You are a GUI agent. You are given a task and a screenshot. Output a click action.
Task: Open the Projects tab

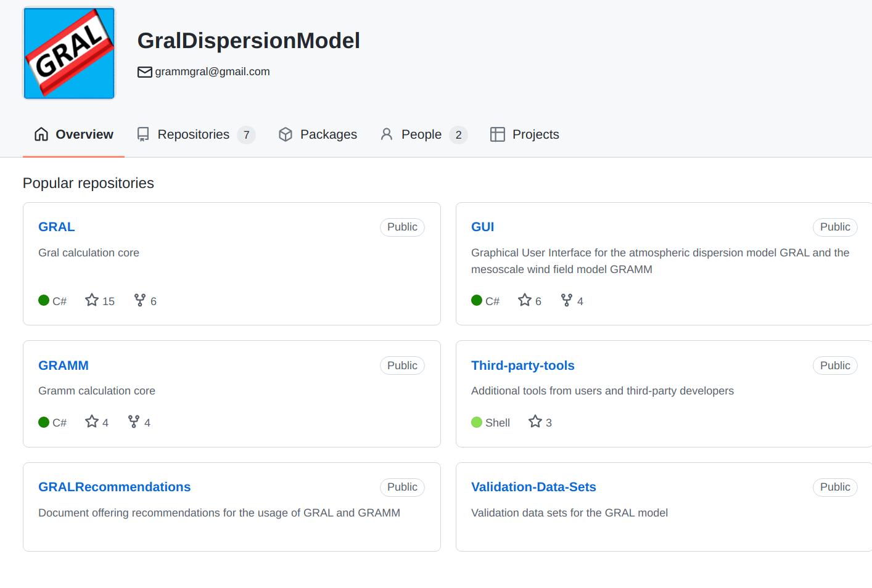pyautogui.click(x=525, y=134)
